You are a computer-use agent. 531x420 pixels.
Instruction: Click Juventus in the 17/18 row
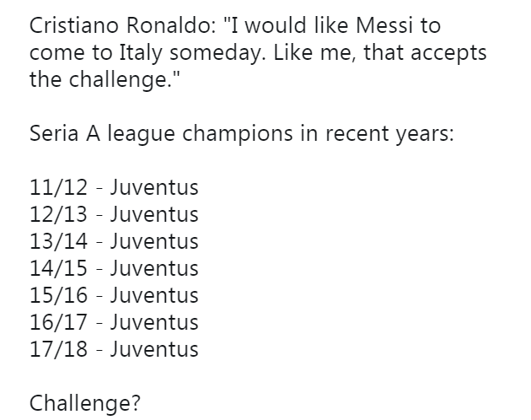153,349
